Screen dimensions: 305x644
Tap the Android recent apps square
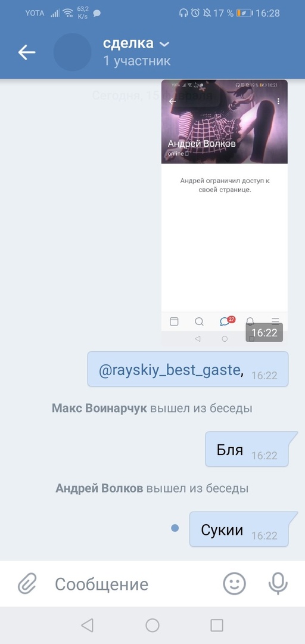point(217,625)
